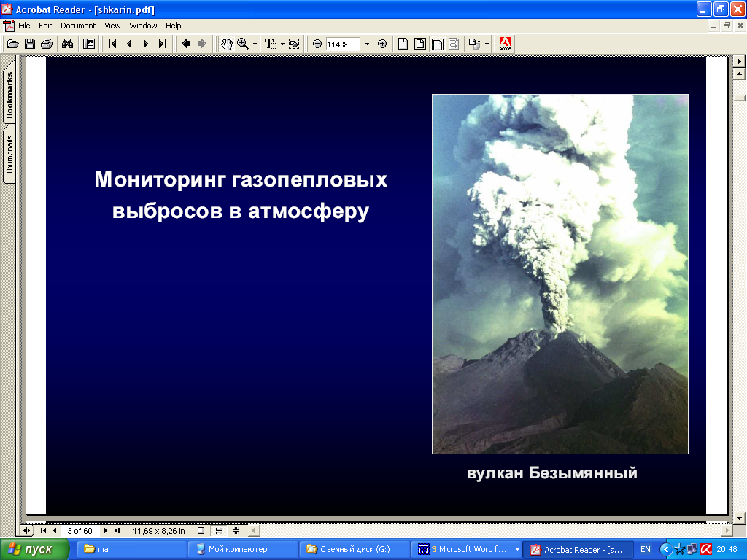The height and width of the screenshot is (560, 747).
Task: Set view to Actual Size page icon
Action: pyautogui.click(x=403, y=44)
